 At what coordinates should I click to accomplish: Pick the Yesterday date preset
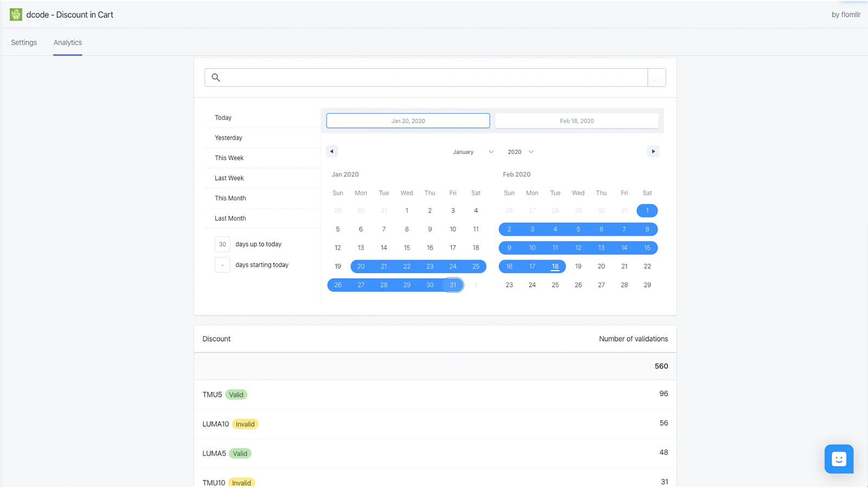[x=228, y=138]
